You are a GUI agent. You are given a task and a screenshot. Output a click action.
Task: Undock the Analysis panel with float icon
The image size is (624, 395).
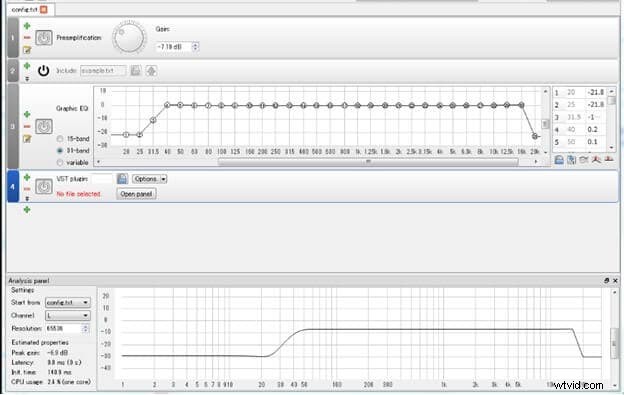point(606,280)
